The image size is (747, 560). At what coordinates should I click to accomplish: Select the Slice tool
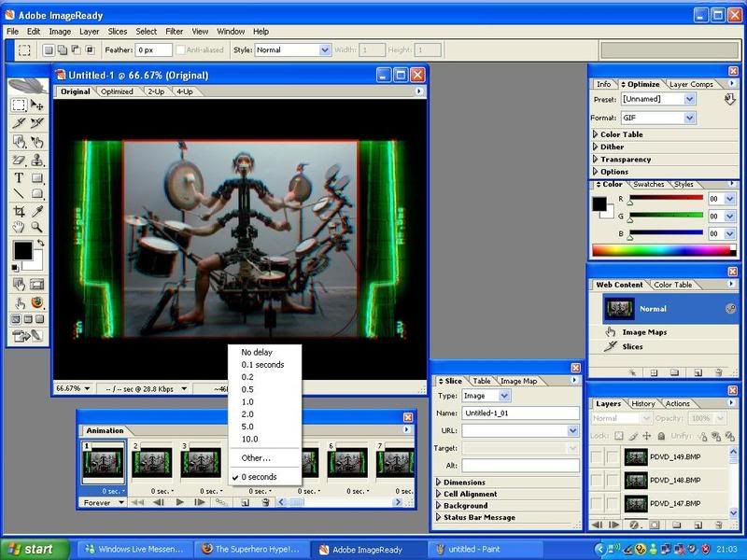pyautogui.click(x=19, y=123)
